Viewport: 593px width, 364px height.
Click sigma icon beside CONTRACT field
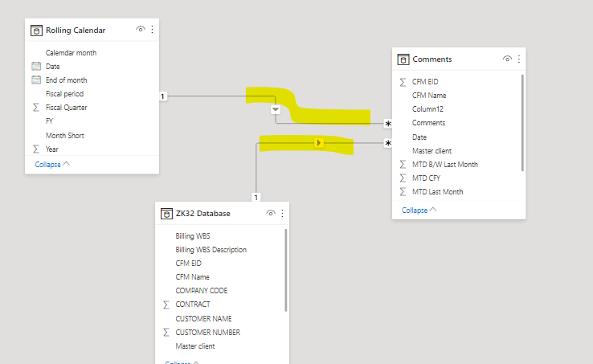coord(166,305)
